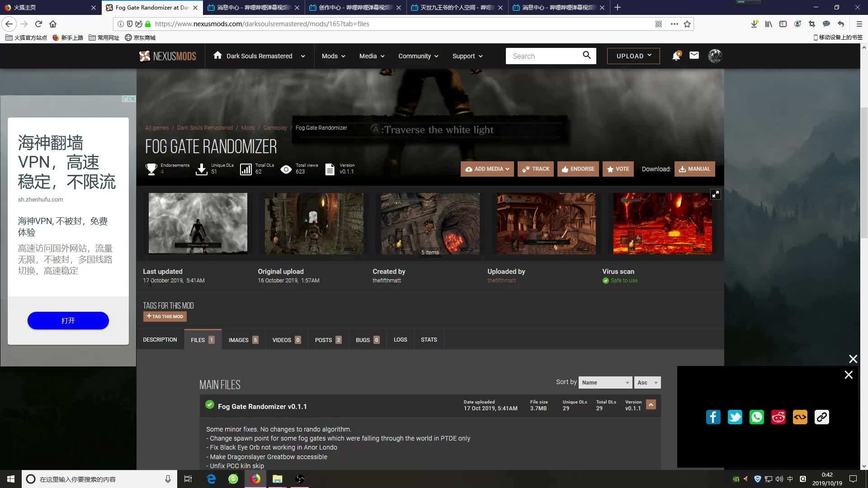
Task: Copy link share icon
Action: point(821,417)
